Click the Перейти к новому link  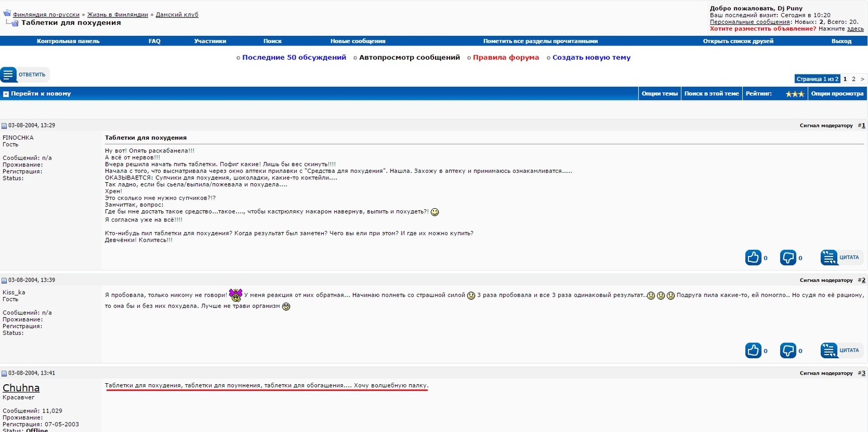(41, 94)
